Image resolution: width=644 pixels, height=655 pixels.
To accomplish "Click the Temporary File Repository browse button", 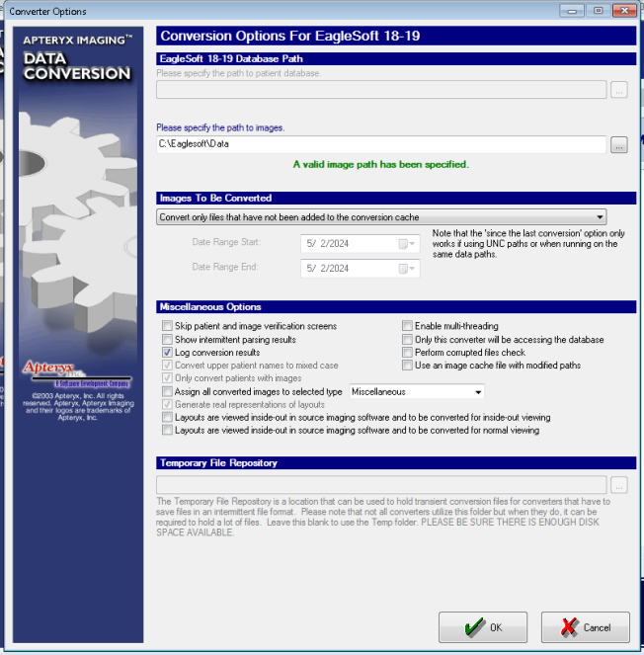I will point(618,485).
